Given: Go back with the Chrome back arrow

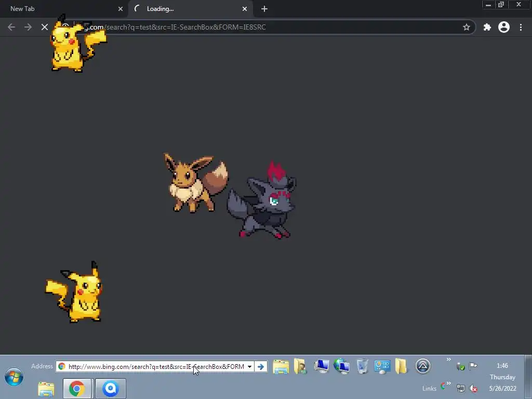Looking at the screenshot, I should (x=11, y=27).
